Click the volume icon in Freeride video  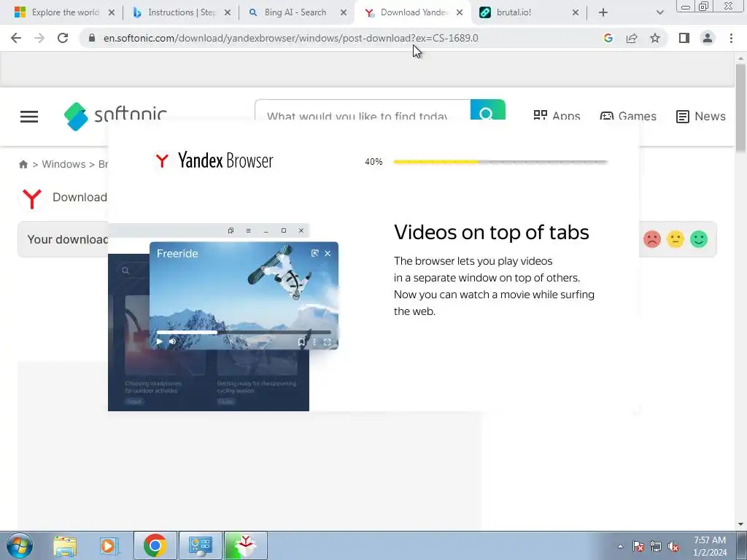click(x=172, y=341)
